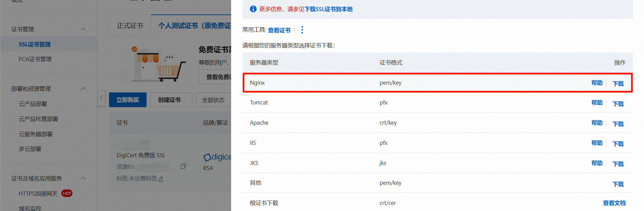This screenshot has width=644, height=211.
Task: Download the Tomcat pfx certificate
Action: coord(618,104)
